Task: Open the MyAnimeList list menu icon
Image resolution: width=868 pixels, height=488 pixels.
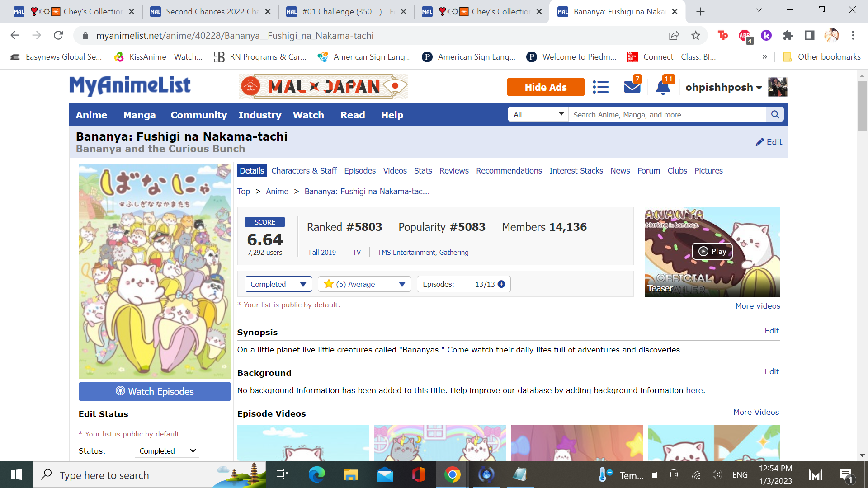Action: (600, 87)
